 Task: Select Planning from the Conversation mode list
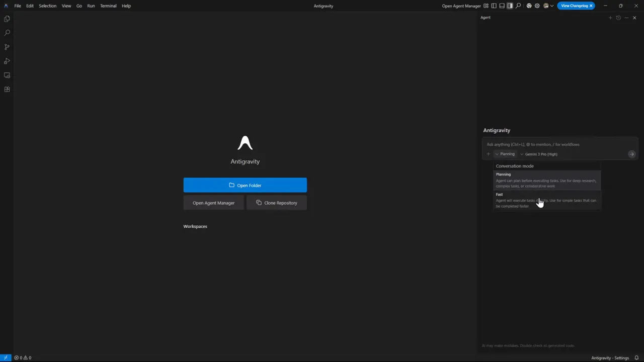tap(547, 180)
